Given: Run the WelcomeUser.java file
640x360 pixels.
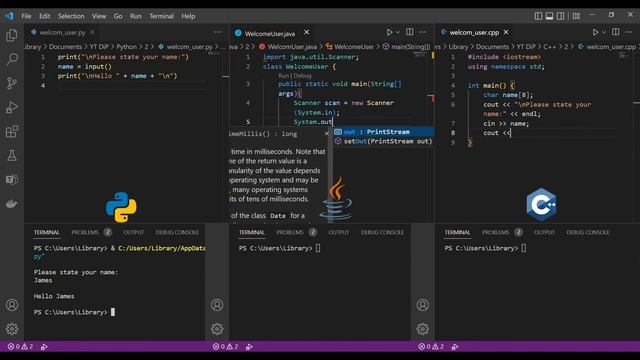Looking at the screenshot, I should [x=389, y=32].
